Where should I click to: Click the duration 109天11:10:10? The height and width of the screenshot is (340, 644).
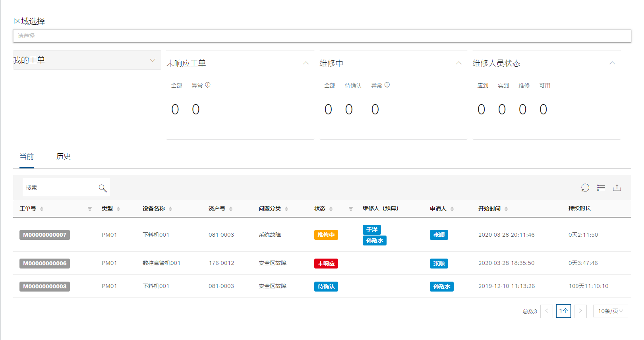(588, 286)
